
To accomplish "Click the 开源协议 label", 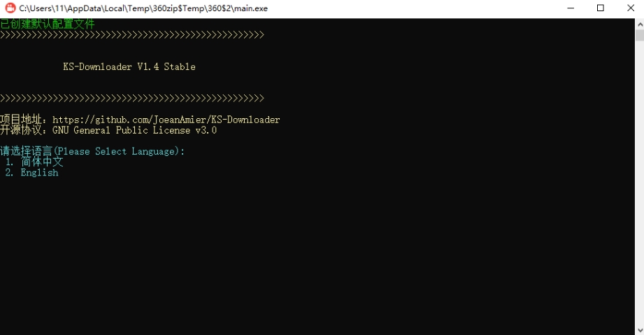I will click(24, 130).
